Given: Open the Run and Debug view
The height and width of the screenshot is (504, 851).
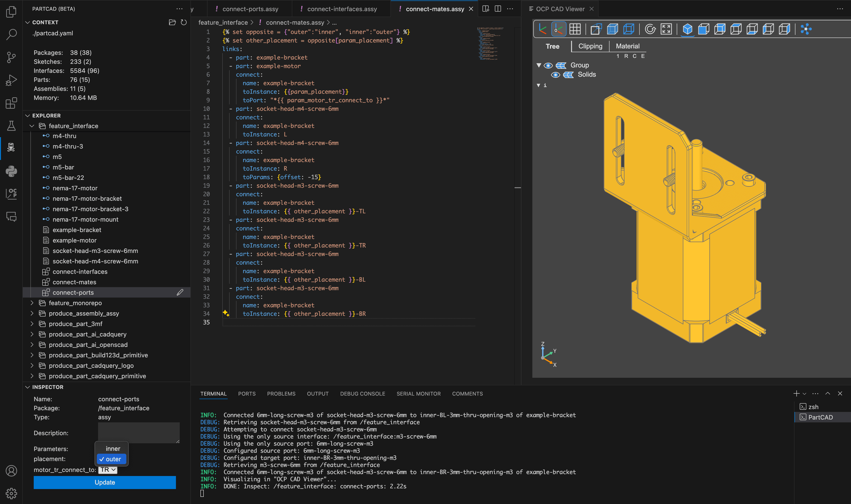Looking at the screenshot, I should [11, 80].
